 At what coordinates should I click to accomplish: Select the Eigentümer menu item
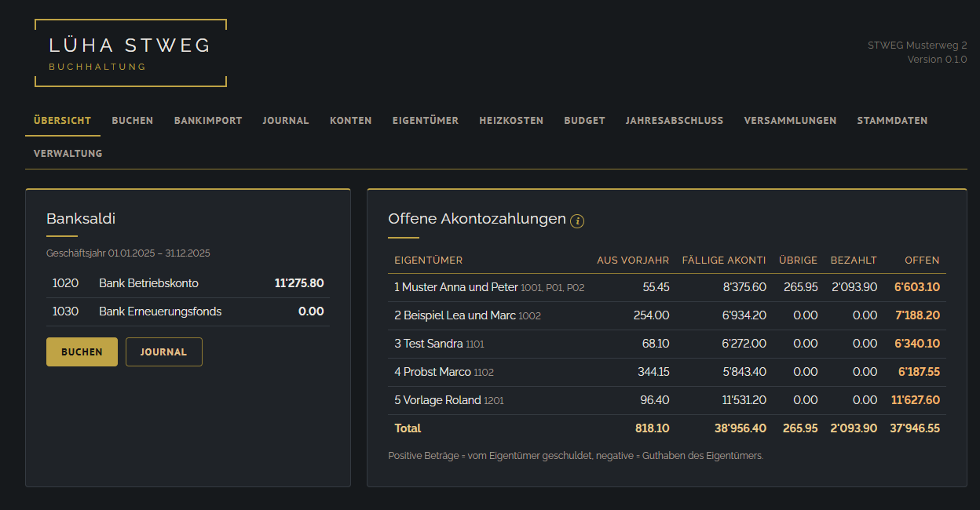(426, 120)
